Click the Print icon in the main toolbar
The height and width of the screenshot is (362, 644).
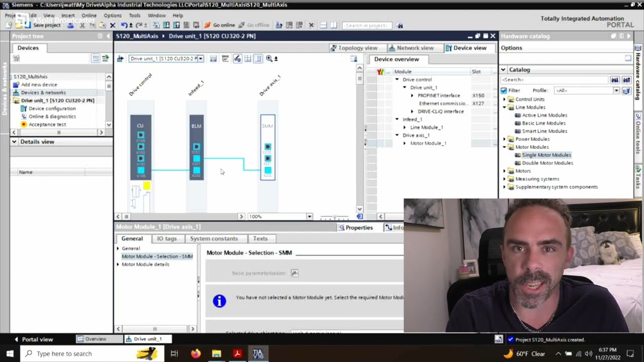tap(70, 25)
